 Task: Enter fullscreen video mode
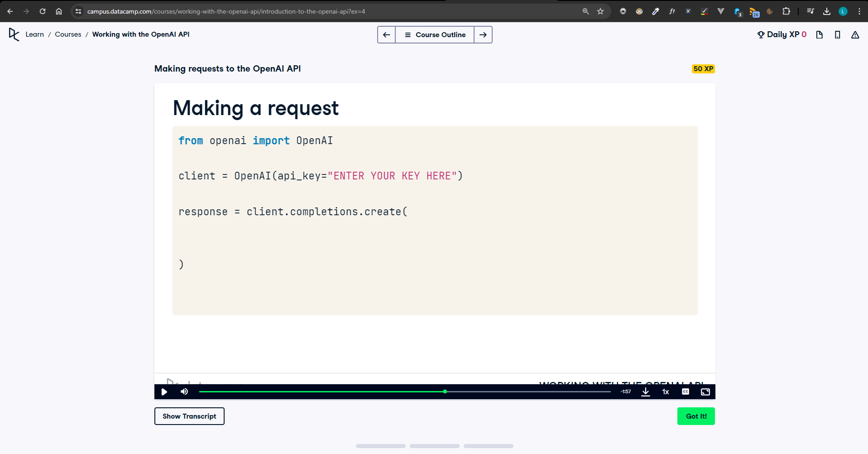tap(705, 392)
